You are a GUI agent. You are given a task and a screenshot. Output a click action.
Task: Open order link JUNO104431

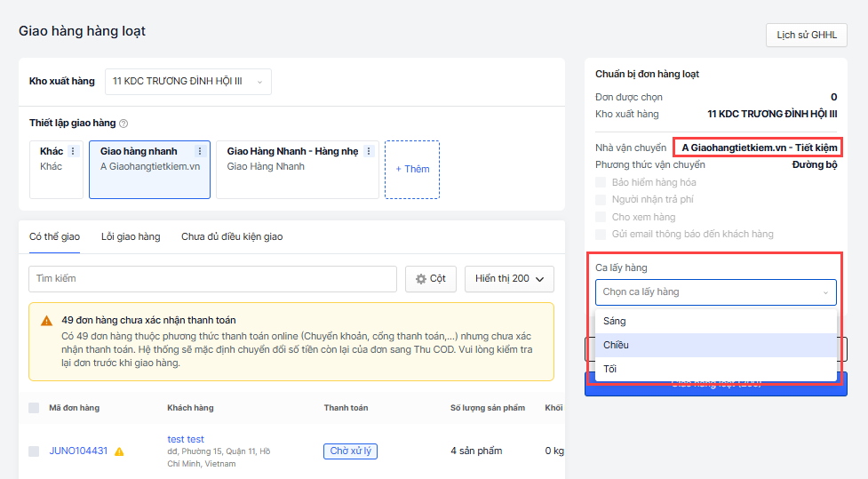pyautogui.click(x=78, y=451)
